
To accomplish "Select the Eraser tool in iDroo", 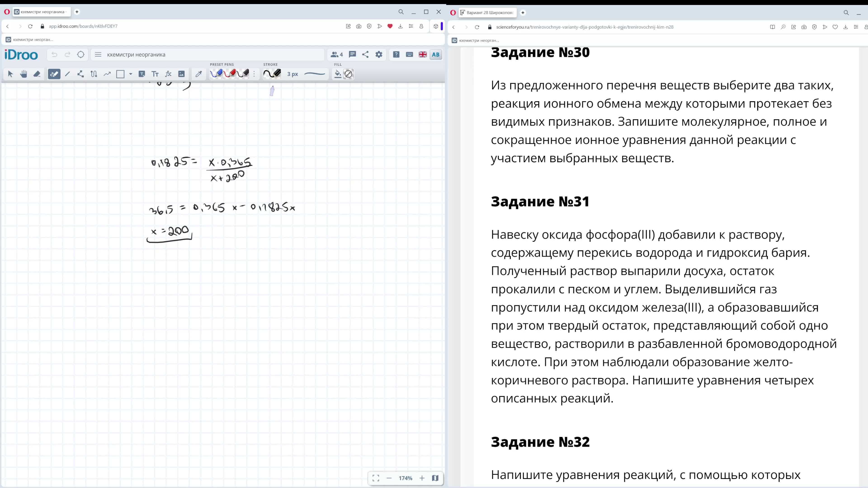I will 37,74.
